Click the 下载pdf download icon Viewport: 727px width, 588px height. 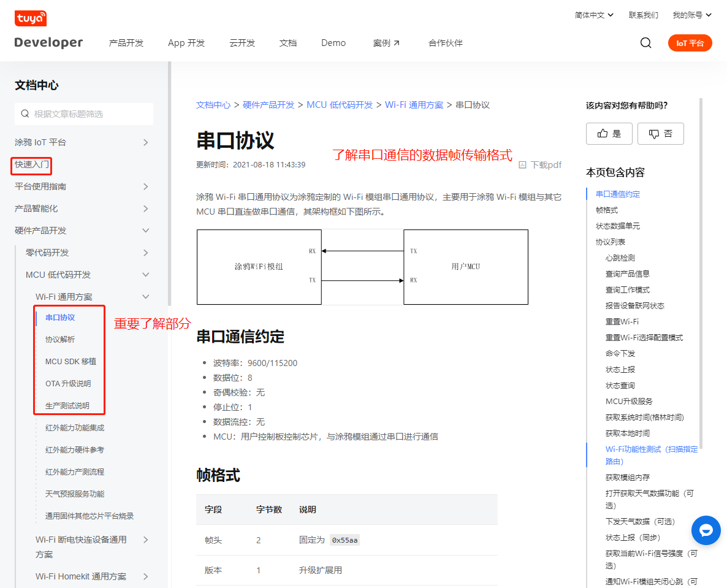click(522, 165)
